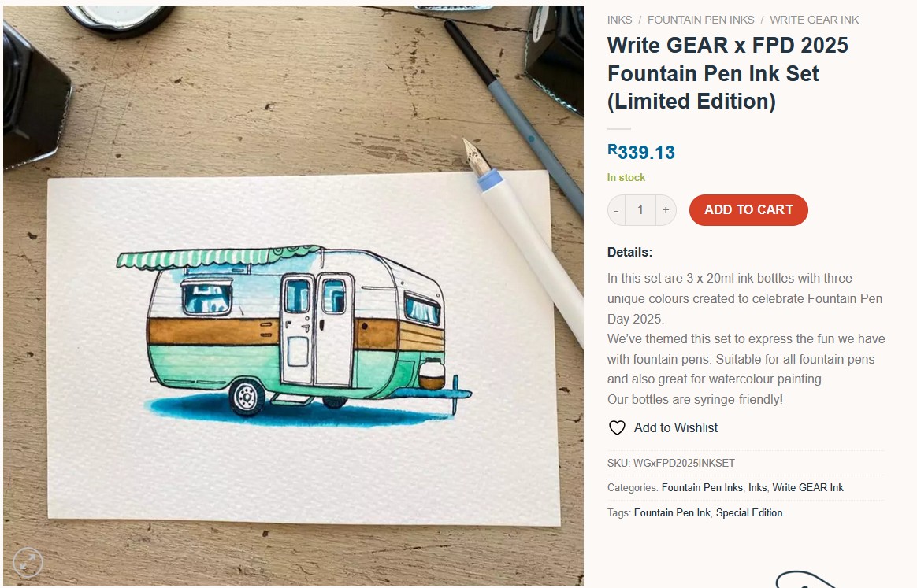Open the Special Edition tag
Screen dimensions: 917x588
[x=749, y=512]
